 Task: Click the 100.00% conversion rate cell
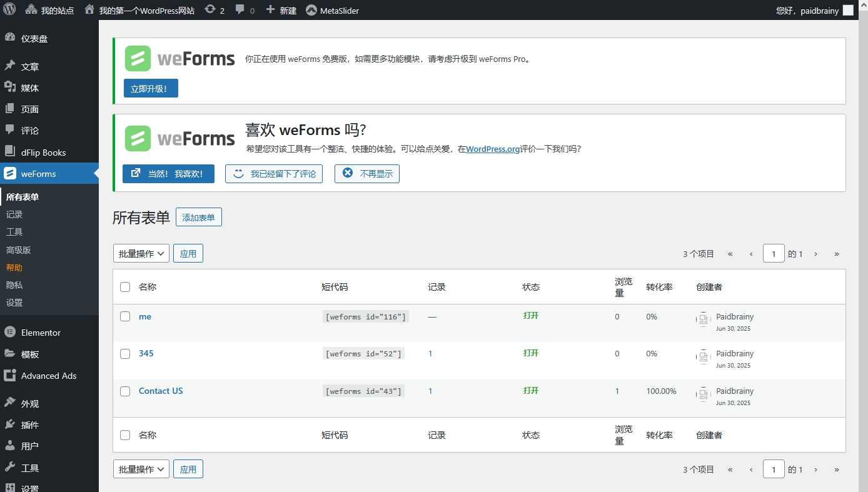tap(661, 391)
